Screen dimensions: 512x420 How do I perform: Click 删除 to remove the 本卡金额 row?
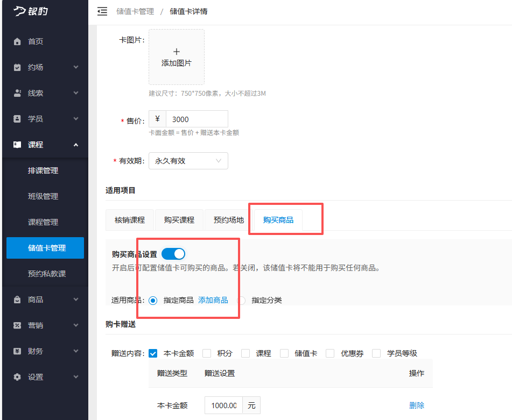[x=417, y=405]
